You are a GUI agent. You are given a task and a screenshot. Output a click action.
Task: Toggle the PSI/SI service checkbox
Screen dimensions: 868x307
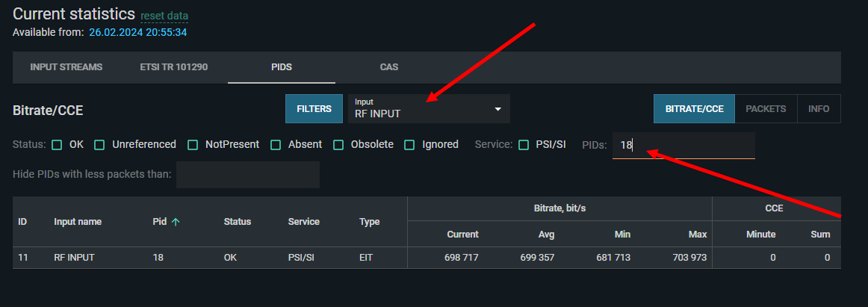click(x=524, y=145)
